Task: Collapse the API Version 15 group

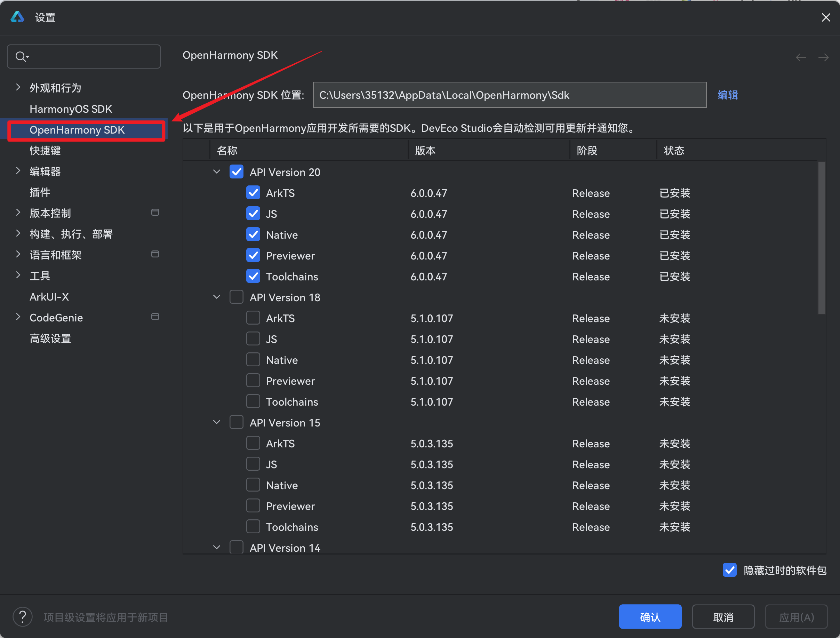Action: point(217,422)
